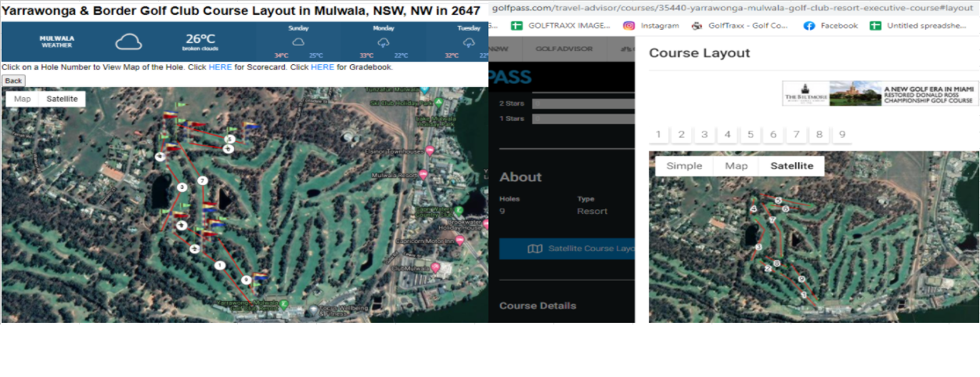Select hole 7 in Course Layout
The height and width of the screenshot is (377, 980).
click(x=796, y=134)
